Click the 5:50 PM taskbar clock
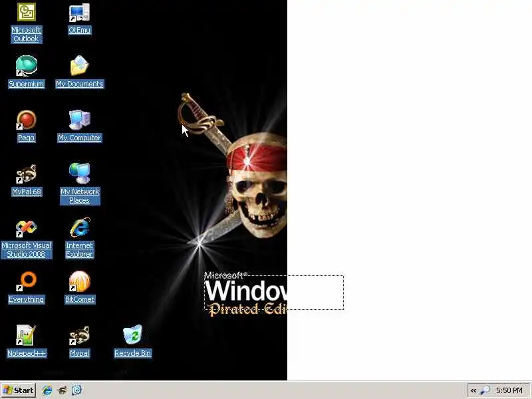Screen dimensions: 532x399 tap(509, 390)
